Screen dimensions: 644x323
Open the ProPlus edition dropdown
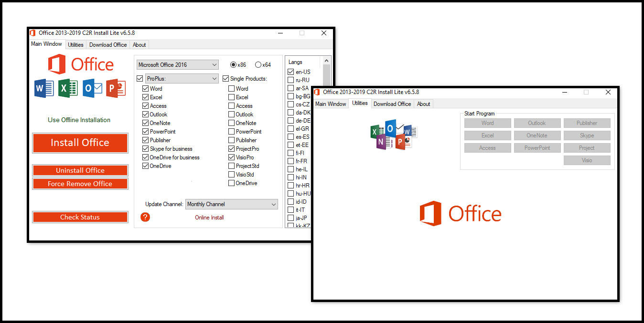click(x=182, y=78)
